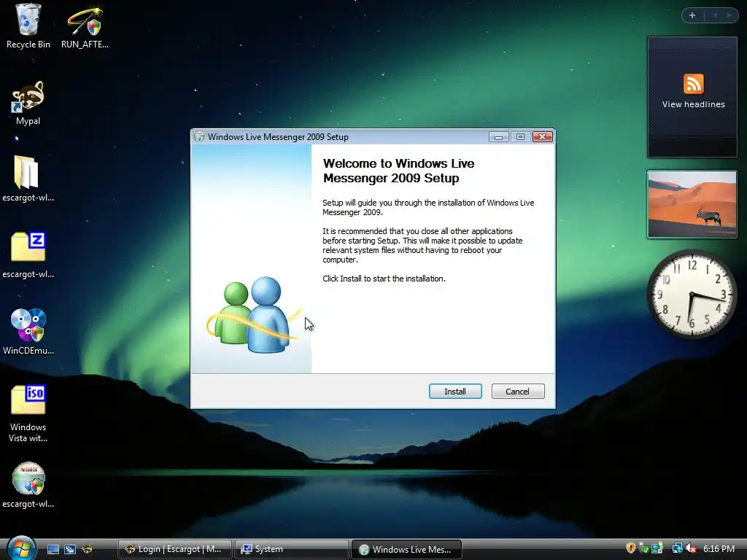
Task: Select the escargot-wl 7z archive icon
Action: [x=28, y=254]
